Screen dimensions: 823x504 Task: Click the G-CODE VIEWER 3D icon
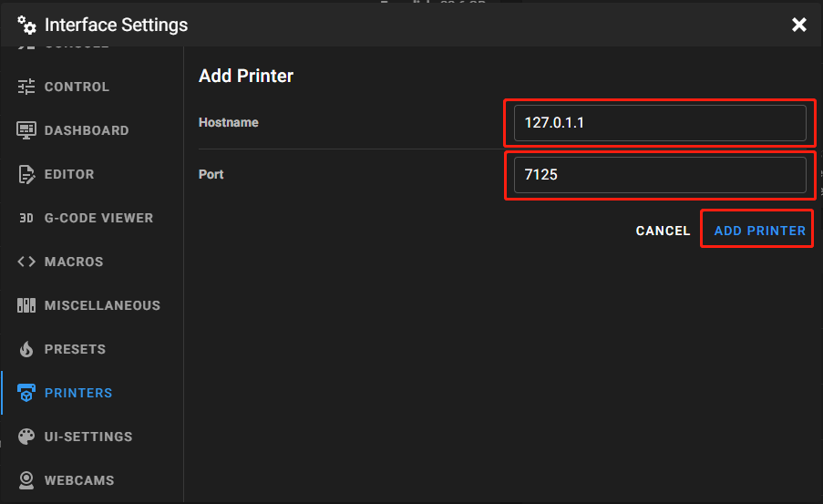pyautogui.click(x=26, y=218)
